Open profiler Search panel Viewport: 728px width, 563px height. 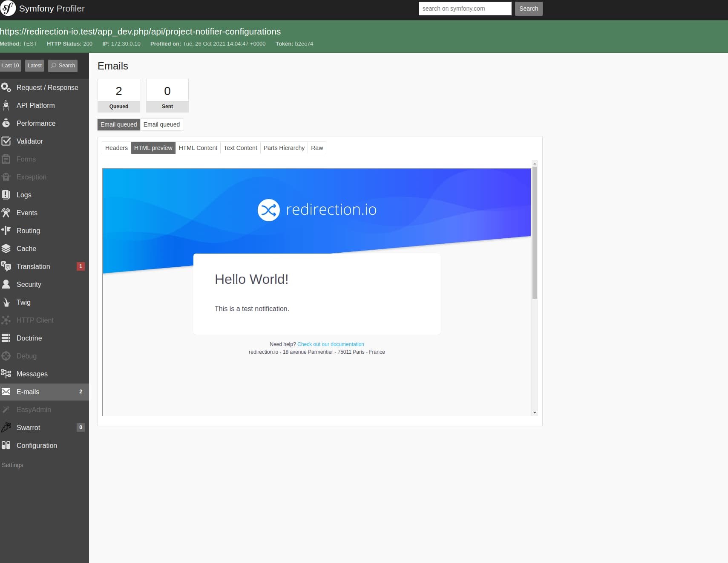click(x=63, y=65)
